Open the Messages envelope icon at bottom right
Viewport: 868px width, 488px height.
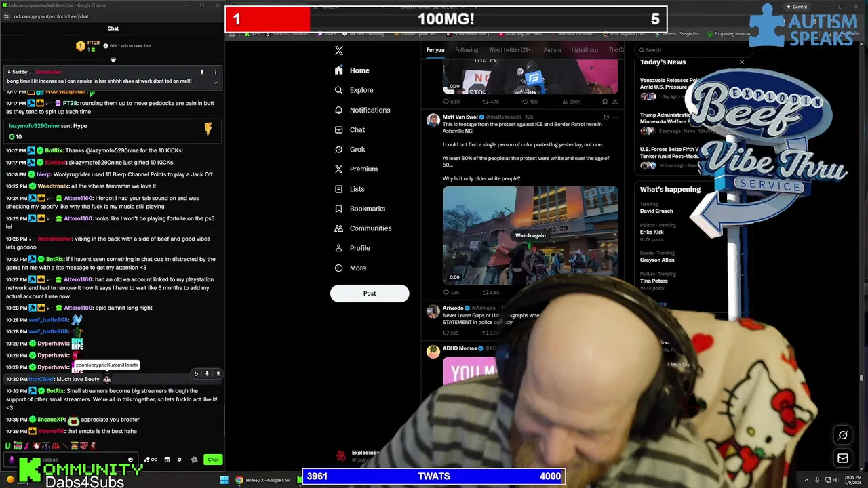point(843,458)
